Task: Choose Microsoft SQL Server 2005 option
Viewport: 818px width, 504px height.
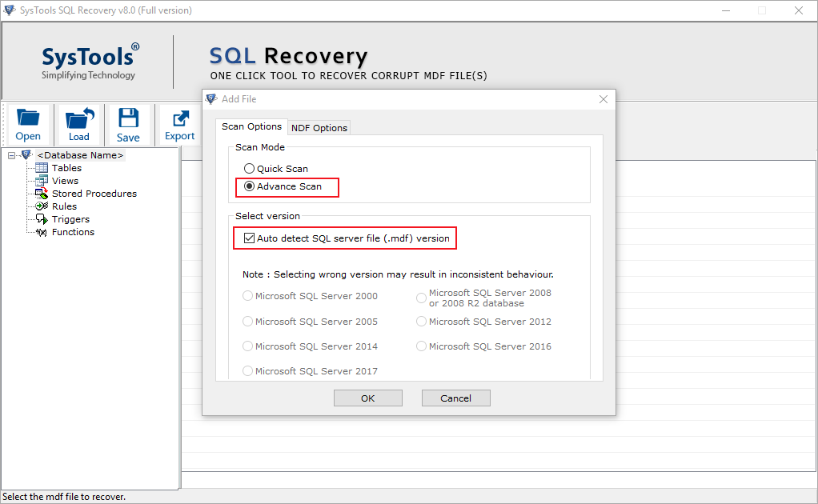Action: (248, 321)
